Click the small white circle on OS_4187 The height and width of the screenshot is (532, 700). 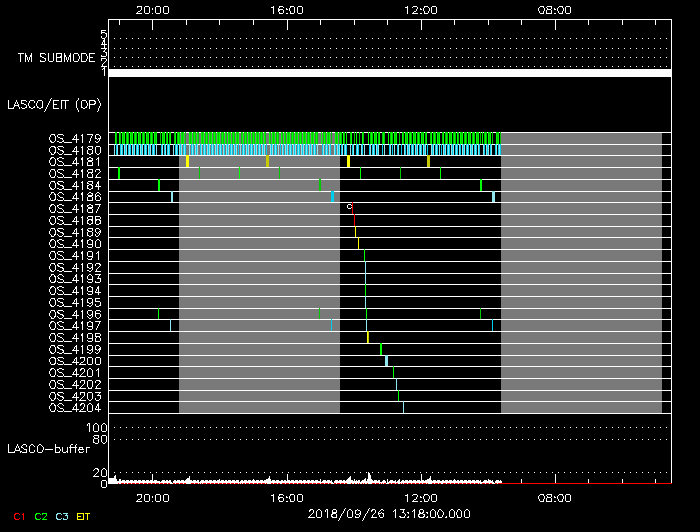349,206
